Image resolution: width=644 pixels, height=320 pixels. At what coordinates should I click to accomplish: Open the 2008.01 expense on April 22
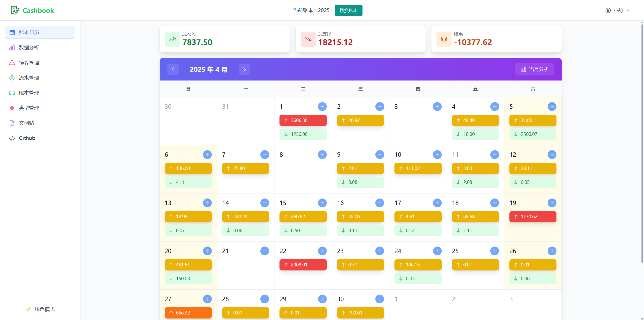tap(303, 265)
